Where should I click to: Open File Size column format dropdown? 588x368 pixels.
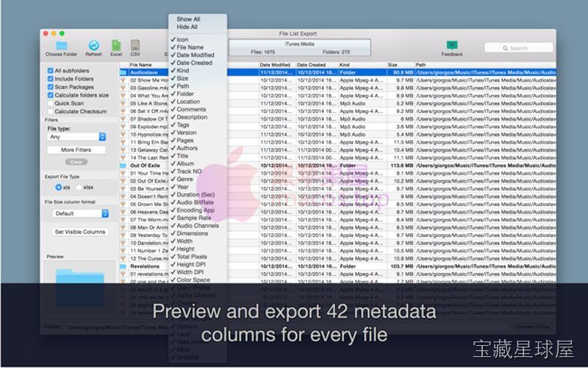pyautogui.click(x=80, y=213)
